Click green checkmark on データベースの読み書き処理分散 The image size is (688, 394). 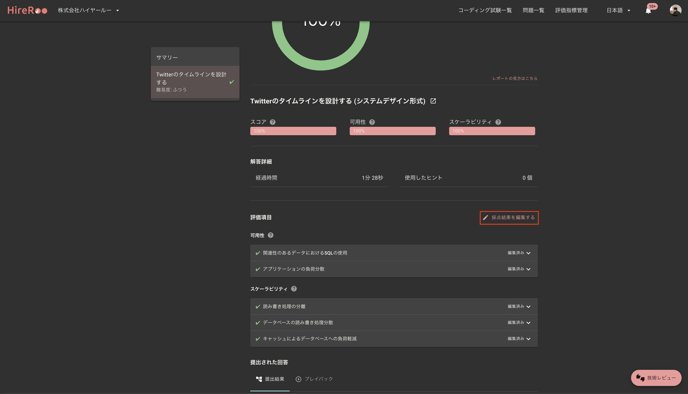(258, 323)
